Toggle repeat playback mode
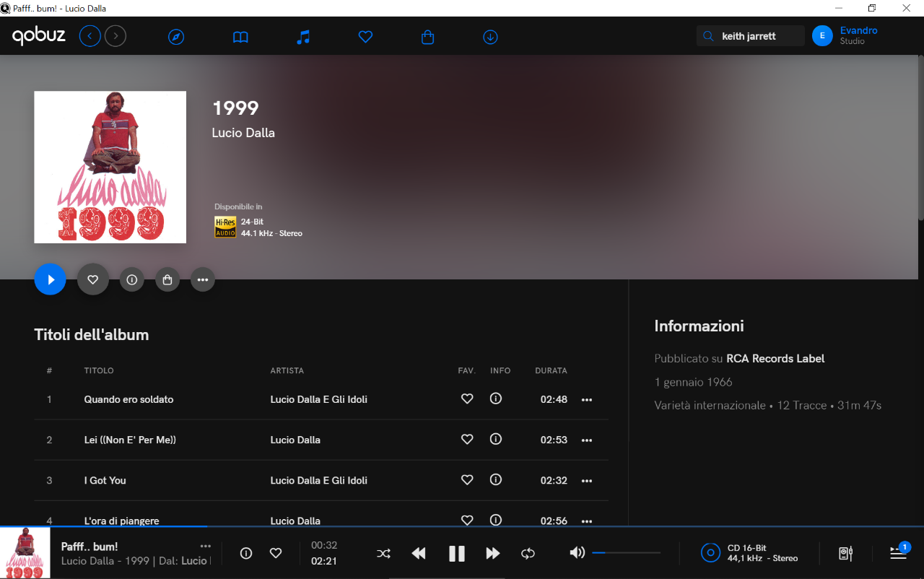The width and height of the screenshot is (924, 579). tap(528, 553)
